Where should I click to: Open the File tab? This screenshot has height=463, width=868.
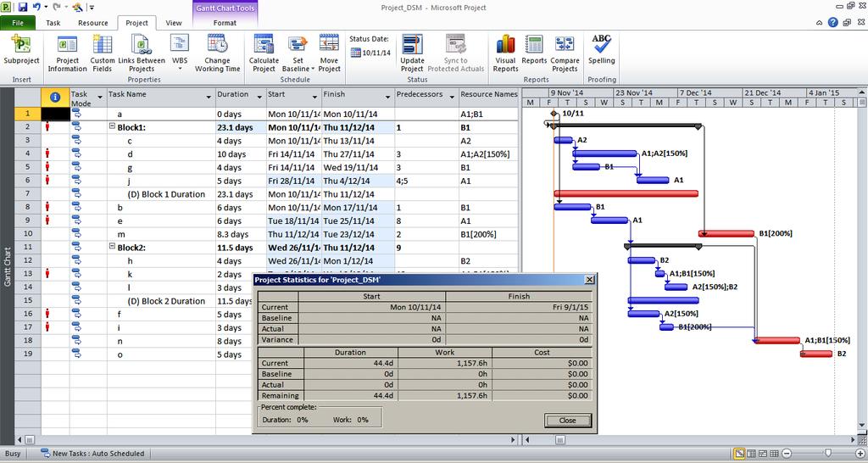tap(18, 23)
